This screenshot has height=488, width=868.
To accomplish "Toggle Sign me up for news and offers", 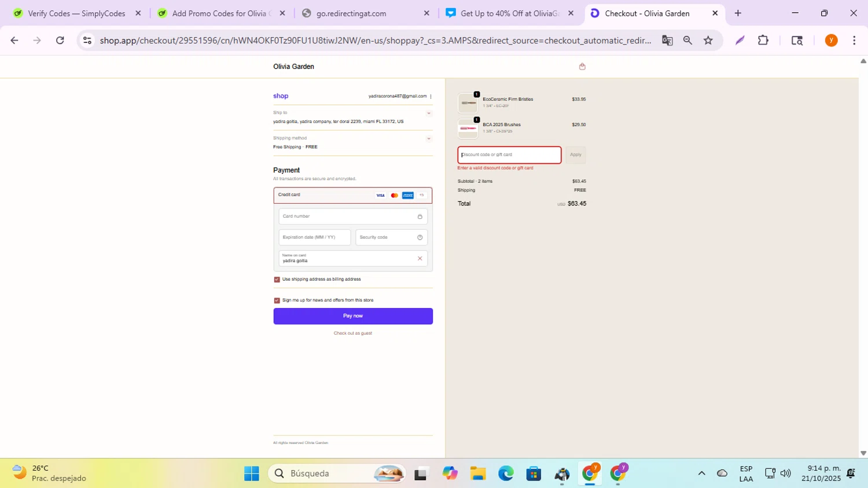I will click(x=277, y=300).
